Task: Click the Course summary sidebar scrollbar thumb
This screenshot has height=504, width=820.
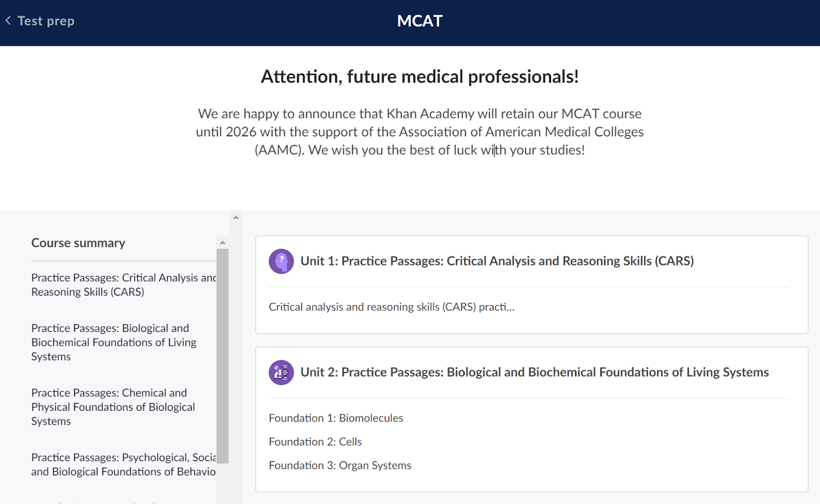Action: coord(222,356)
